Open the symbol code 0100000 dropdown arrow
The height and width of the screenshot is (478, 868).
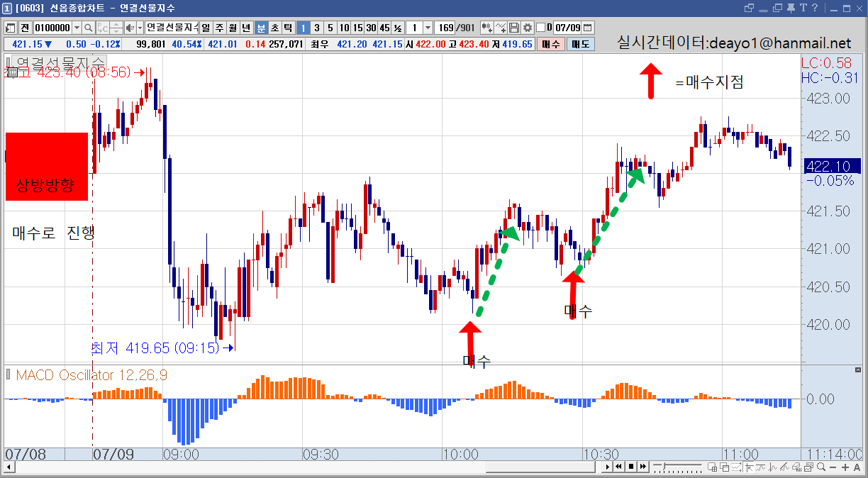77,28
